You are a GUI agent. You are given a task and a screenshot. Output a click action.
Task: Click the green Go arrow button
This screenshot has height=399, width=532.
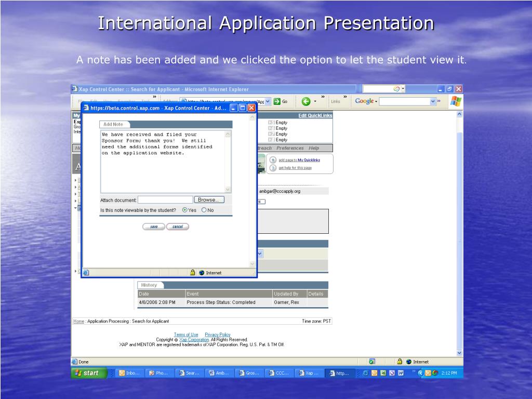pos(277,101)
